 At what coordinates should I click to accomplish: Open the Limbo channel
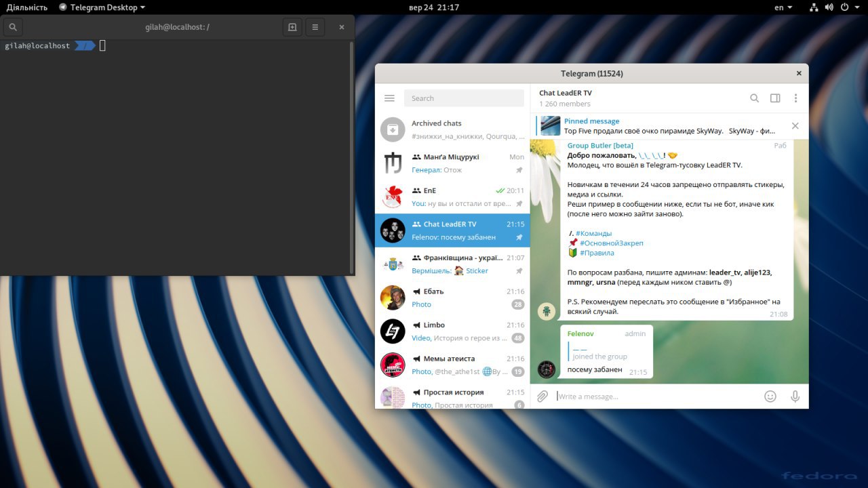452,331
